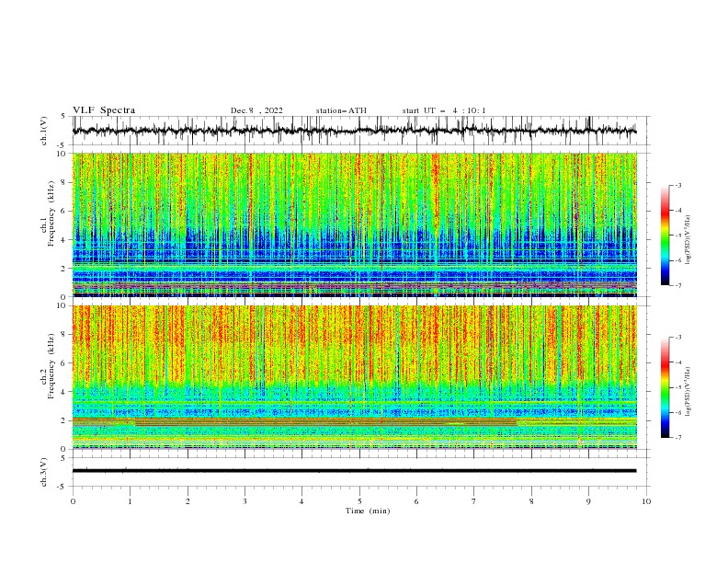Viewport: 728px width, 563px height.
Task: Select the ch.1 "Frequency (kHz)" axis label
Action: [x=51, y=214]
